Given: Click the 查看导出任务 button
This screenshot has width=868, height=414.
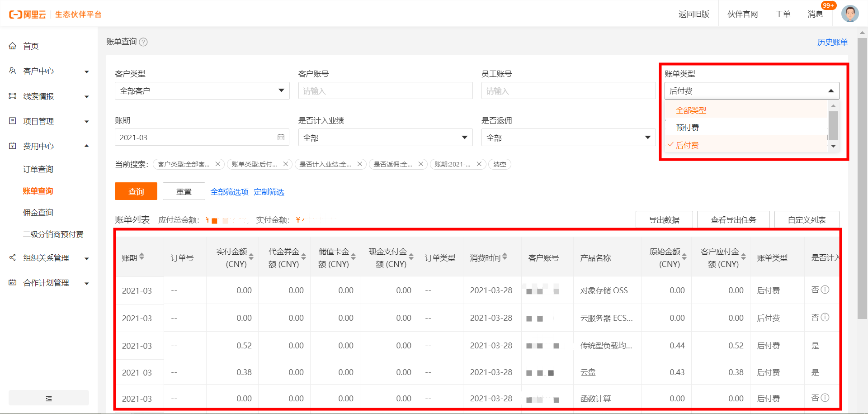Looking at the screenshot, I should (733, 219).
